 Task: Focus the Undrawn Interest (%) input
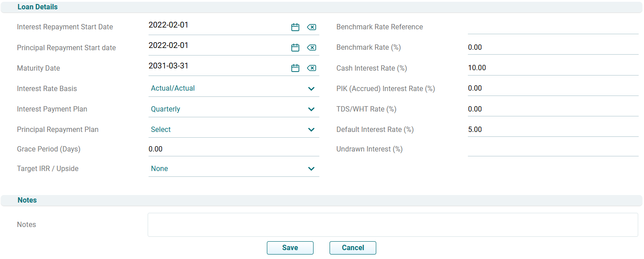(x=553, y=149)
